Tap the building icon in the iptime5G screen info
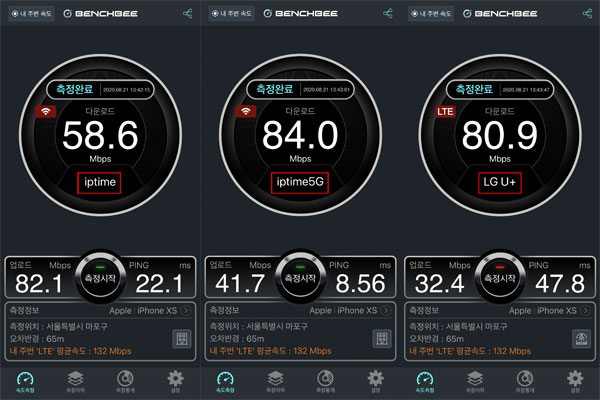 click(382, 338)
